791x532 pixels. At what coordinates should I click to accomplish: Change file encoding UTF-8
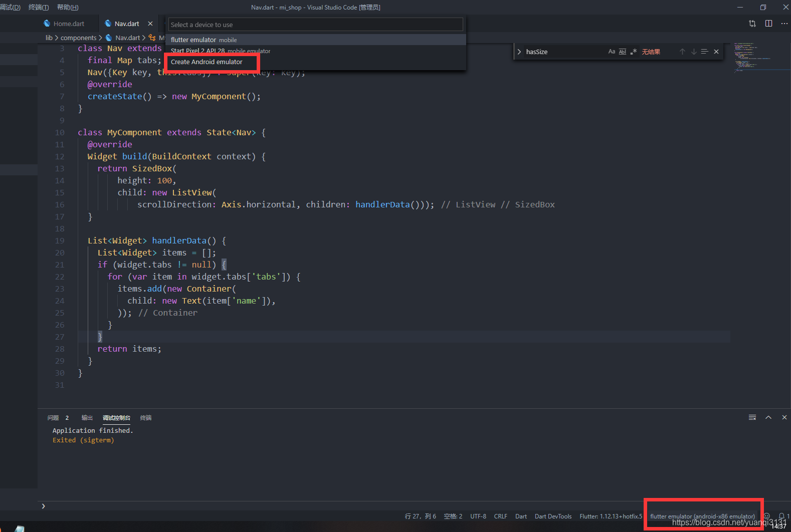478,516
